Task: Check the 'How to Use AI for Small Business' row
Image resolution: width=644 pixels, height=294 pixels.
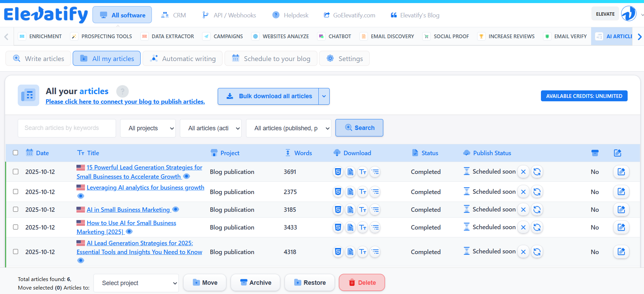Action: pos(15,227)
